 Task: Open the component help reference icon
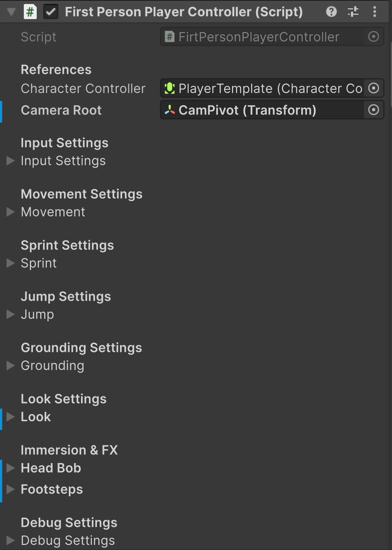point(331,12)
